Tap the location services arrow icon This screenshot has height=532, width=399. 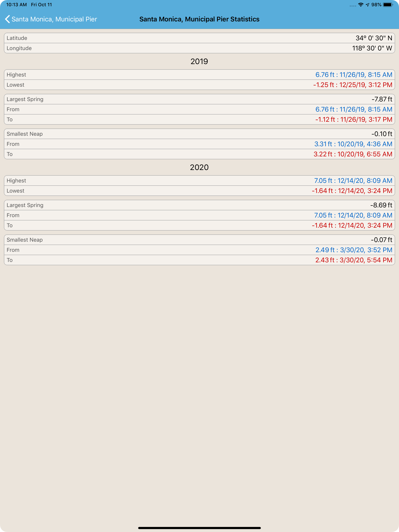click(367, 4)
